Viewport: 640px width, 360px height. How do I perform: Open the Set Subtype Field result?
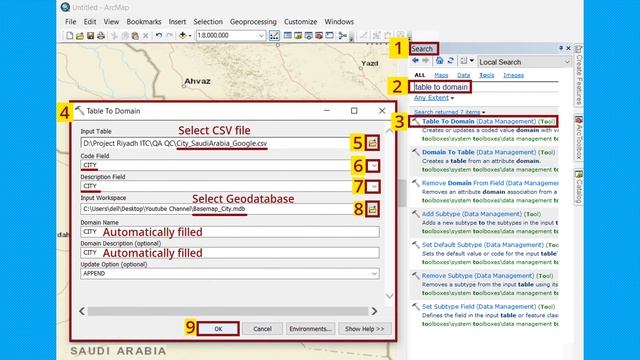point(488,307)
